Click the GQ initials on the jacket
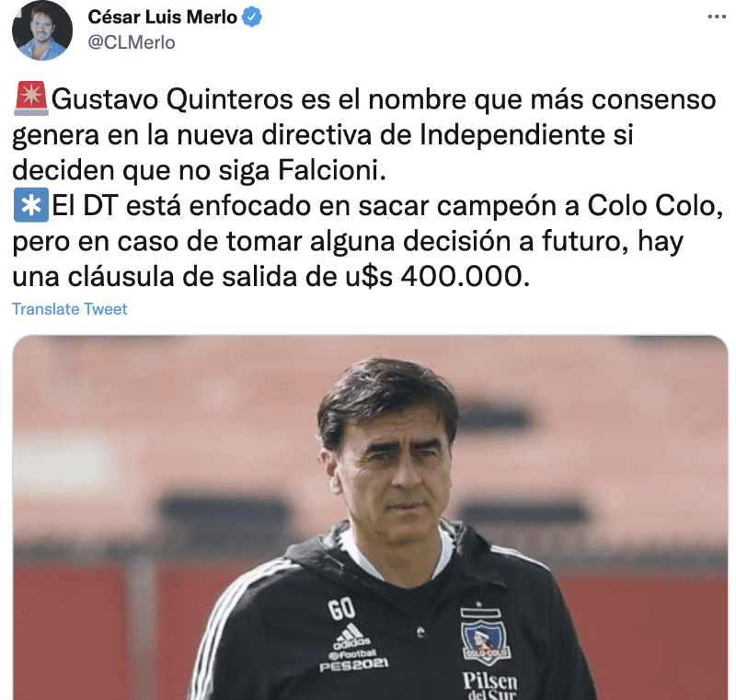This screenshot has height=700, width=736. point(341,609)
